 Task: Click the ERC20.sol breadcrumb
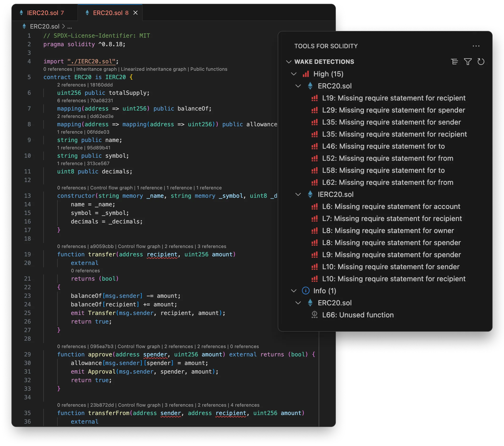tap(45, 26)
